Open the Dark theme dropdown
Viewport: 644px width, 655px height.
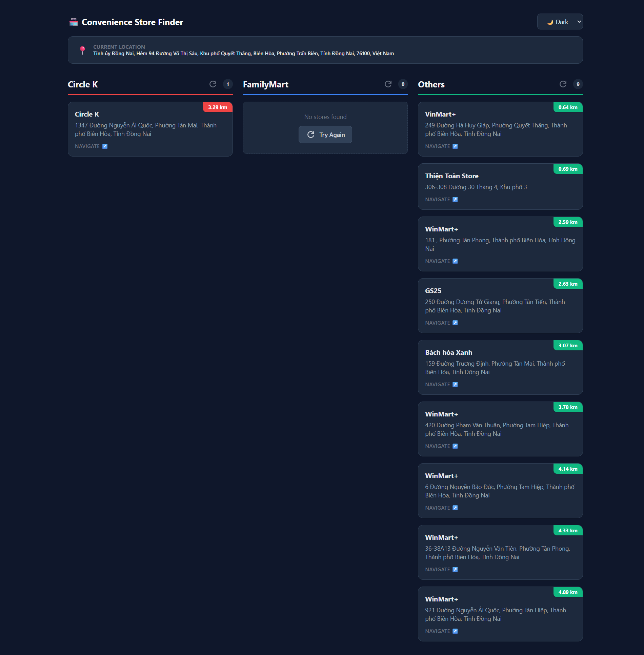coord(560,22)
